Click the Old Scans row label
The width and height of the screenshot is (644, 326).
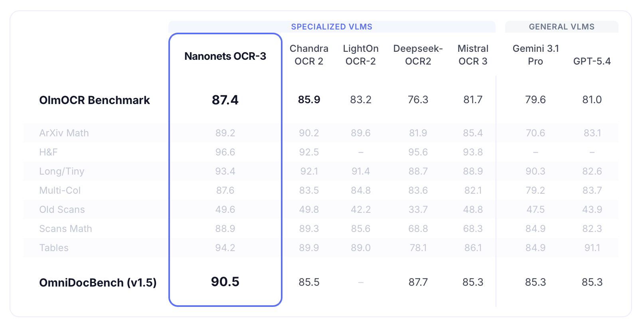tap(62, 210)
